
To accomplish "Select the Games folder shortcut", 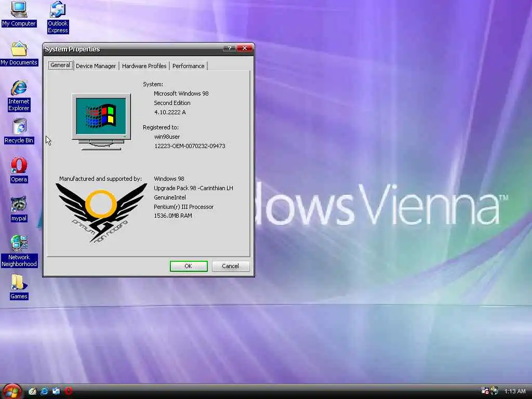I will click(19, 287).
